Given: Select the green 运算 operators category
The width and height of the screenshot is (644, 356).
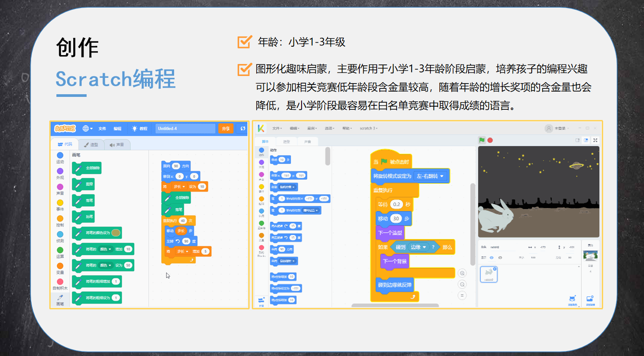Looking at the screenshot, I should pos(60,253).
